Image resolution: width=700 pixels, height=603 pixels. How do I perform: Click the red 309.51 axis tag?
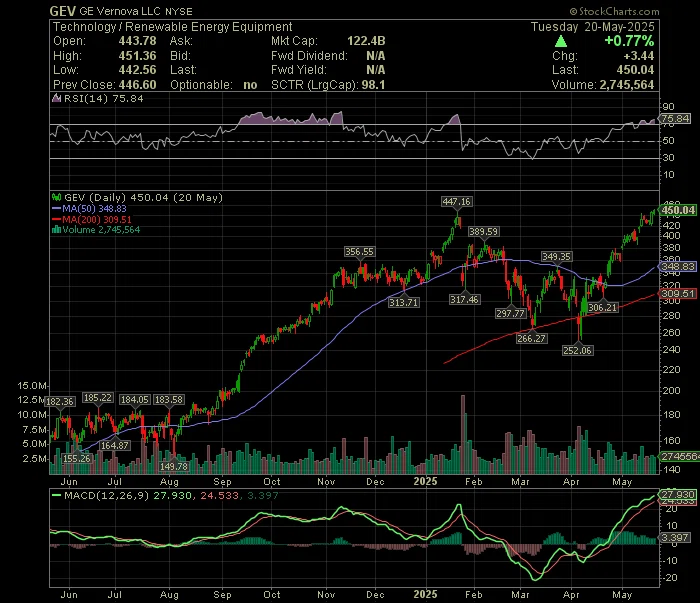pyautogui.click(x=678, y=294)
